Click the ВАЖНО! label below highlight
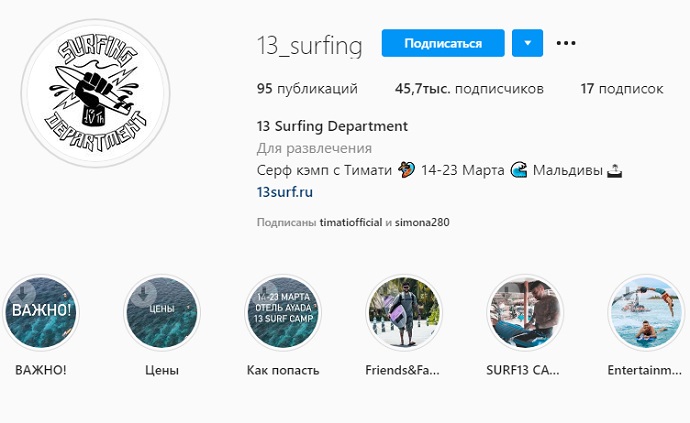This screenshot has width=690, height=423. [40, 370]
